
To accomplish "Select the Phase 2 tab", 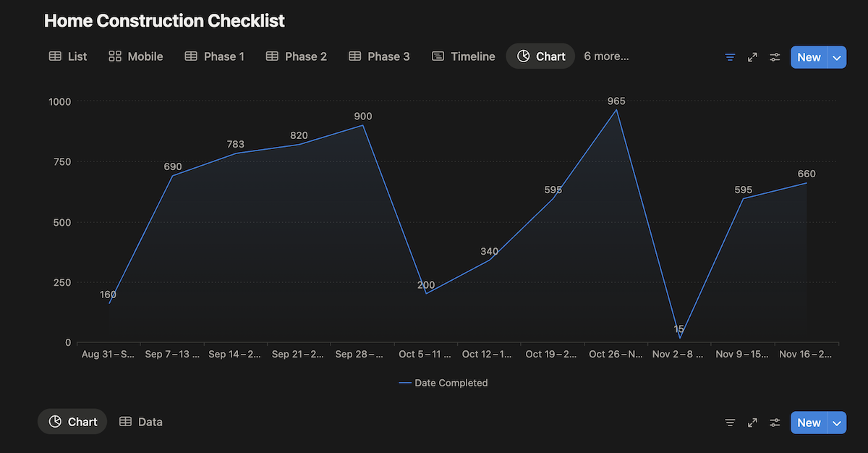I will (296, 56).
